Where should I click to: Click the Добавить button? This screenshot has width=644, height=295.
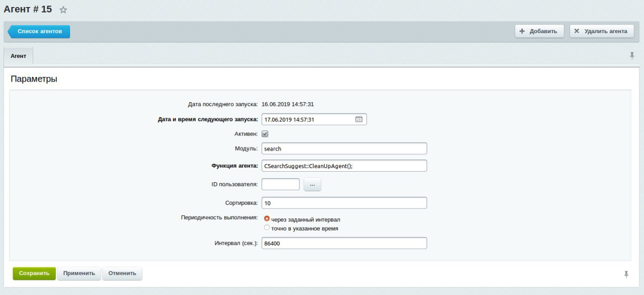pyautogui.click(x=539, y=31)
